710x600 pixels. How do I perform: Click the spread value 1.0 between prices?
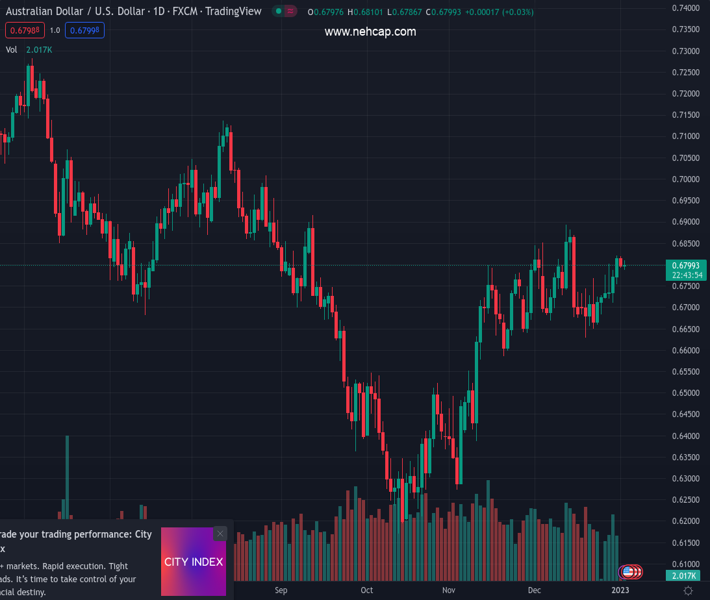54,31
